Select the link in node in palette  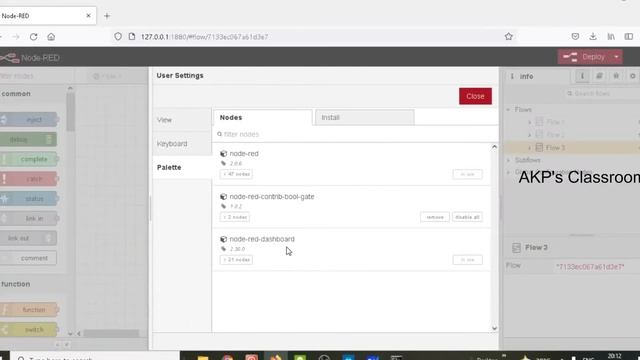[29, 218]
